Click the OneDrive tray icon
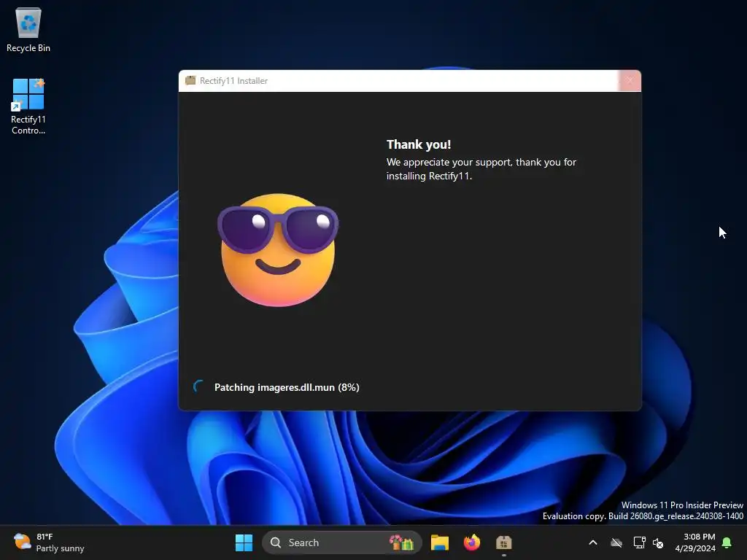Screen dimensions: 747x560 click(x=616, y=542)
